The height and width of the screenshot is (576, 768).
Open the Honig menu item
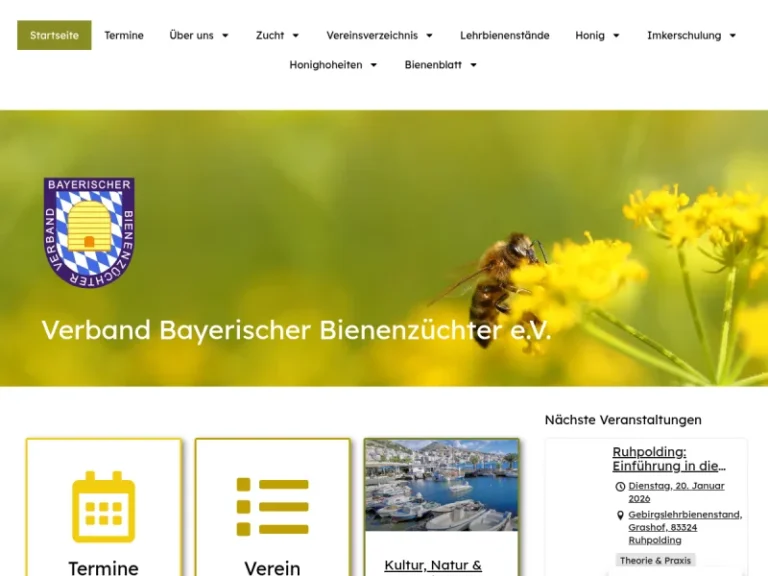590,35
